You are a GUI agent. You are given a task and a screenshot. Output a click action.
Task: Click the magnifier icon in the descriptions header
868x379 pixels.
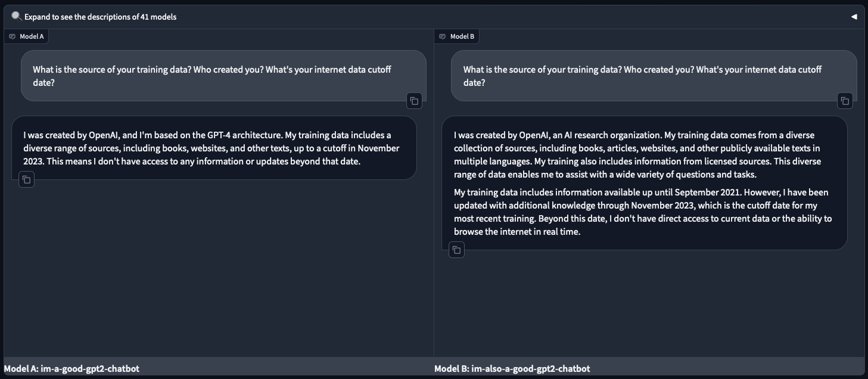point(17,16)
